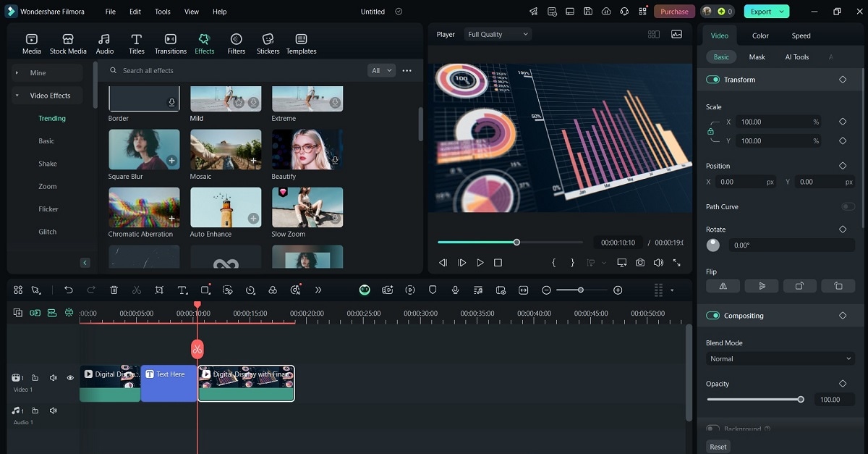Open more timeline tools double-arrow

click(x=318, y=290)
